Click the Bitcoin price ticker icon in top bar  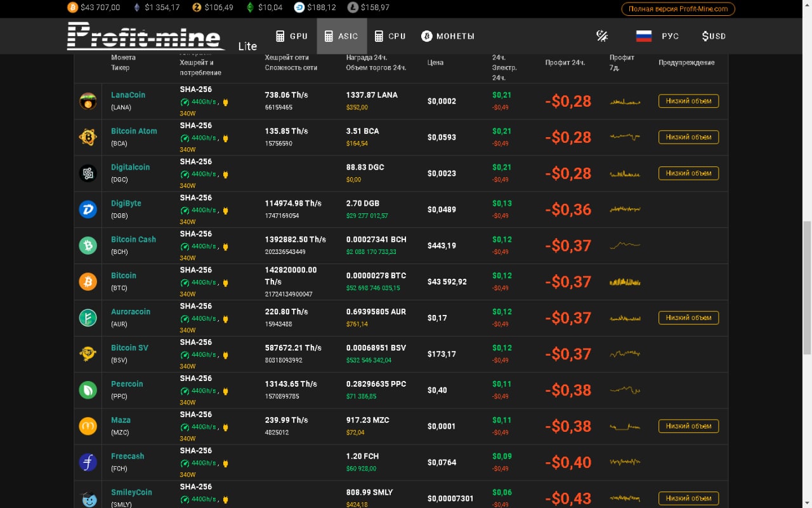[72, 8]
